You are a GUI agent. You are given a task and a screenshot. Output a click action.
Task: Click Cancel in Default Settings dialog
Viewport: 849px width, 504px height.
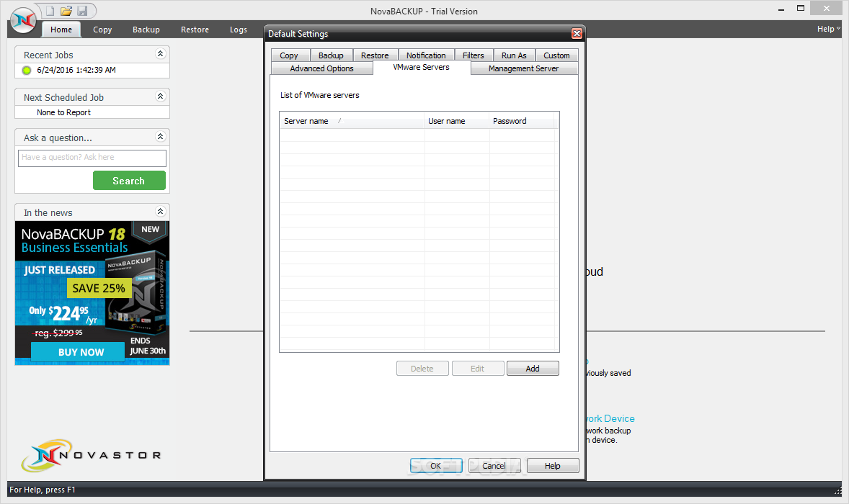pyautogui.click(x=494, y=466)
